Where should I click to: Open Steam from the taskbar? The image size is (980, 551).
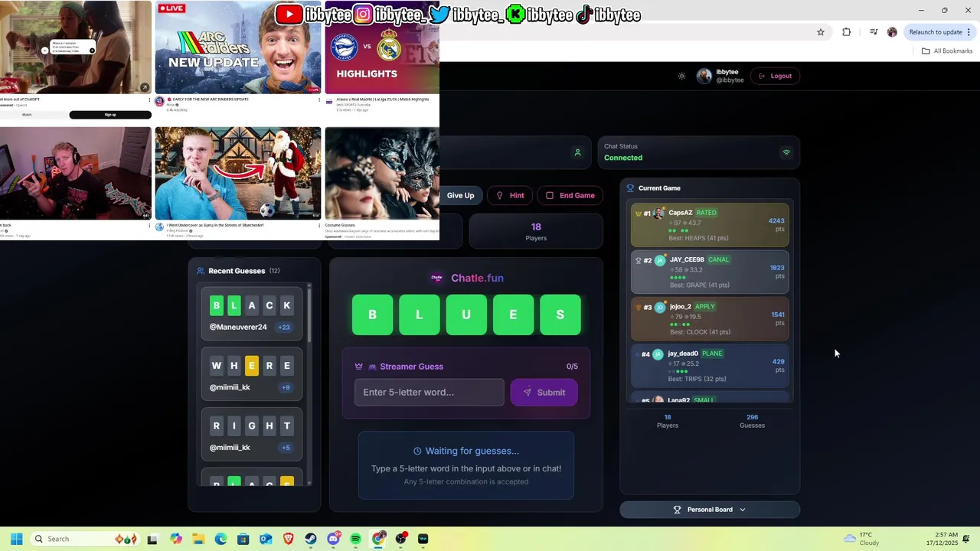coord(310,539)
